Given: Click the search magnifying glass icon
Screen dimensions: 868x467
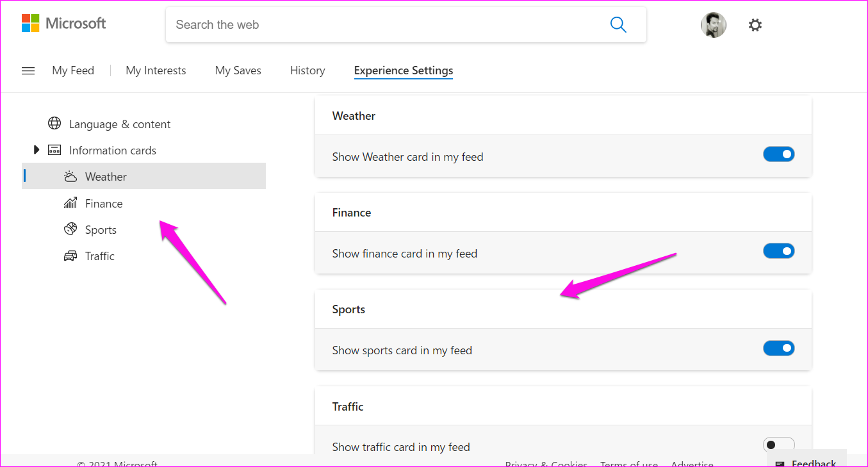Looking at the screenshot, I should coord(618,24).
